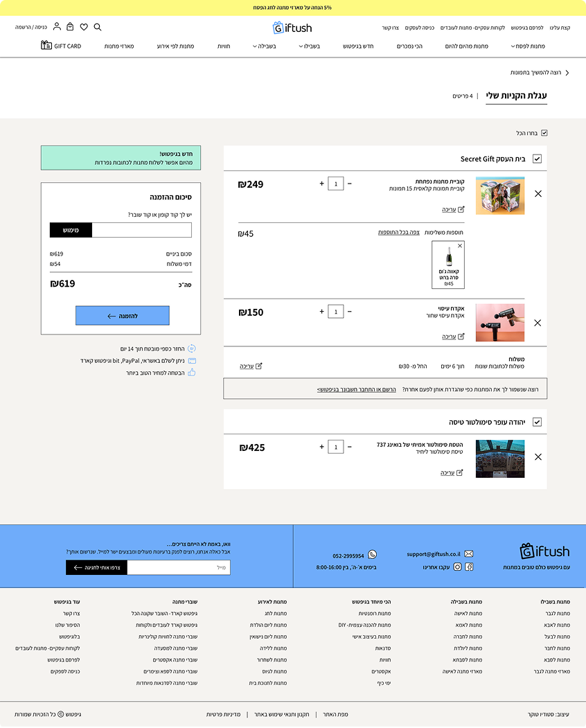Viewport: 586px width, 728px height.
Task: Open the GIFT CARD menu item
Action: click(x=61, y=46)
